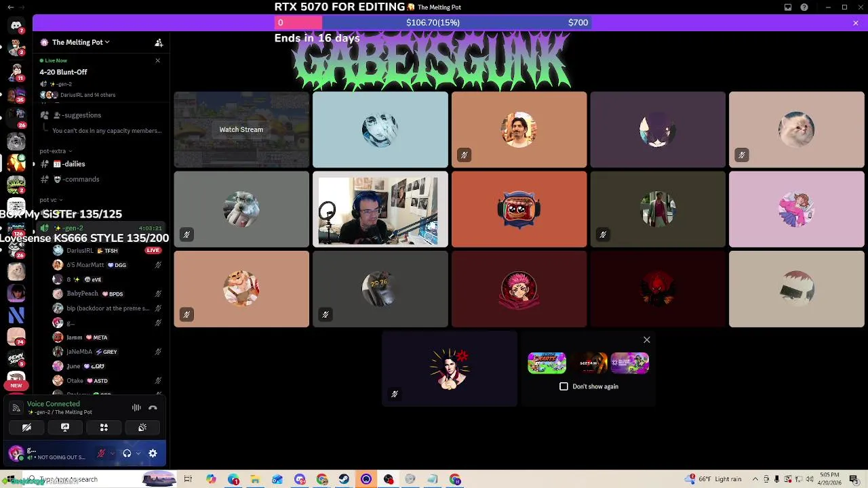Dismiss the Live Now event card
This screenshot has width=868, height=488.
tap(158, 61)
